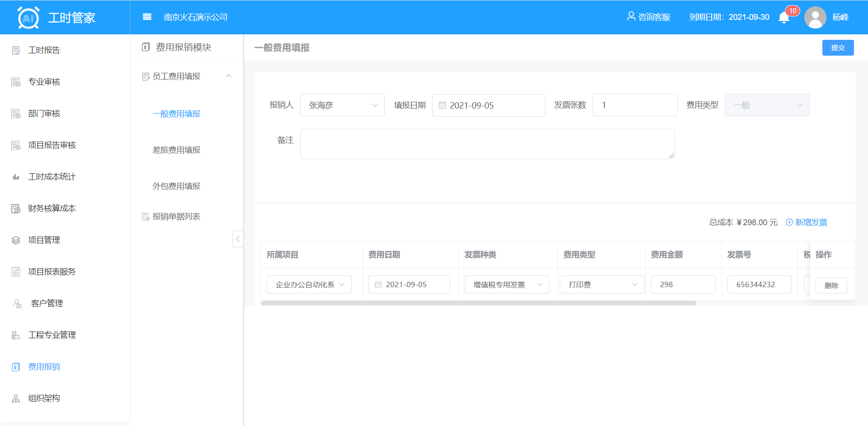The width and height of the screenshot is (868, 426).
Task: Click the 组织架构 hierarchy icon
Action: (x=16, y=398)
